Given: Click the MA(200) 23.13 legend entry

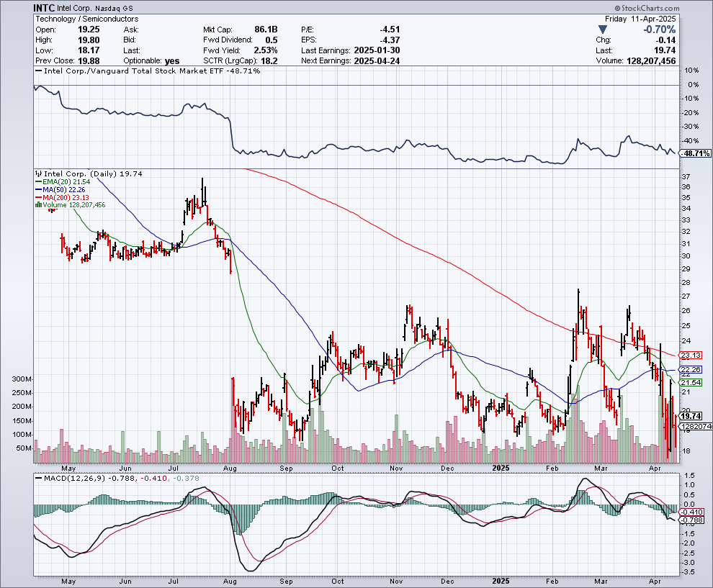Looking at the screenshot, I should [x=62, y=198].
